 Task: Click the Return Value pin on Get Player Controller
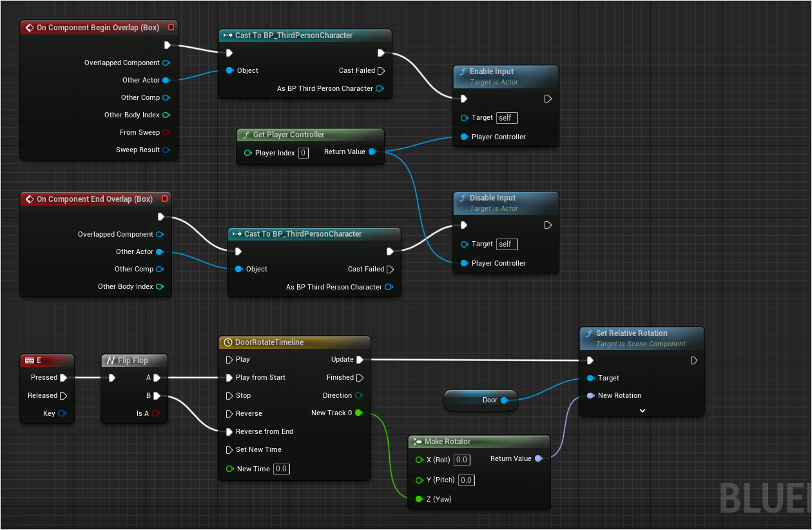pyautogui.click(x=372, y=152)
